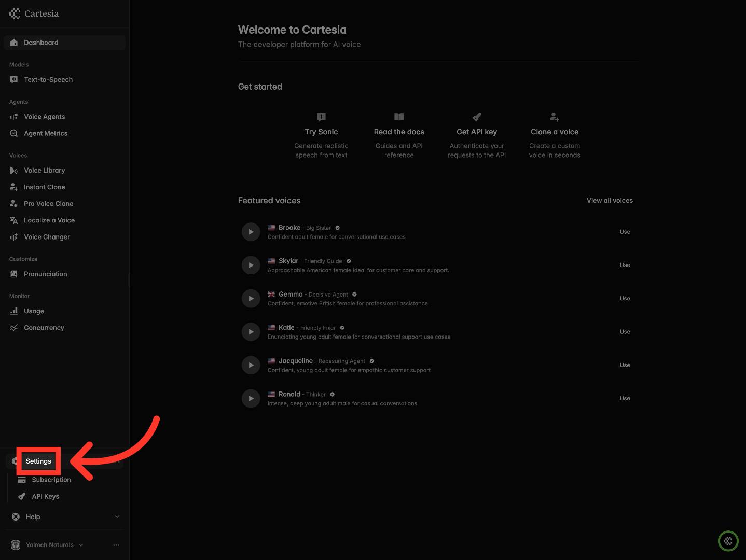This screenshot has width=746, height=560.
Task: Select the Pronunciation icon
Action: [14, 274]
